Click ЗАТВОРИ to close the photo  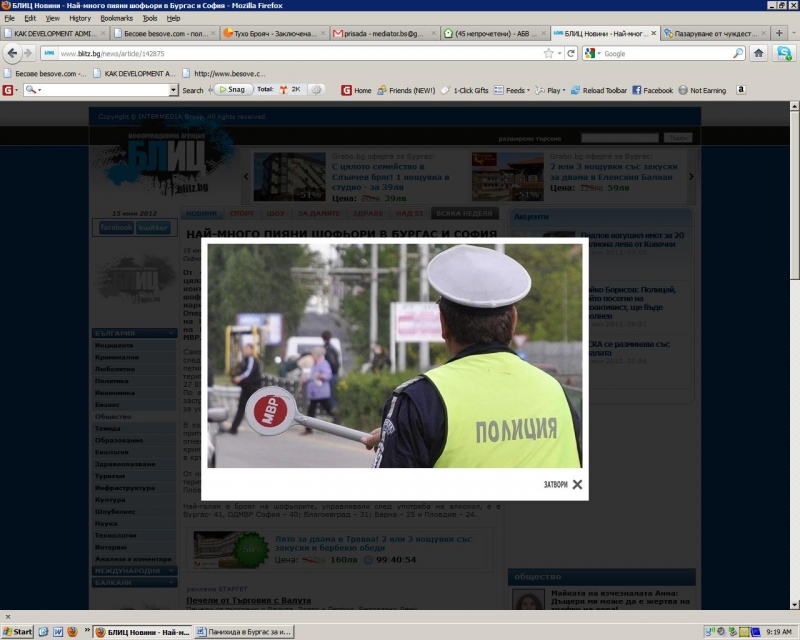(556, 484)
